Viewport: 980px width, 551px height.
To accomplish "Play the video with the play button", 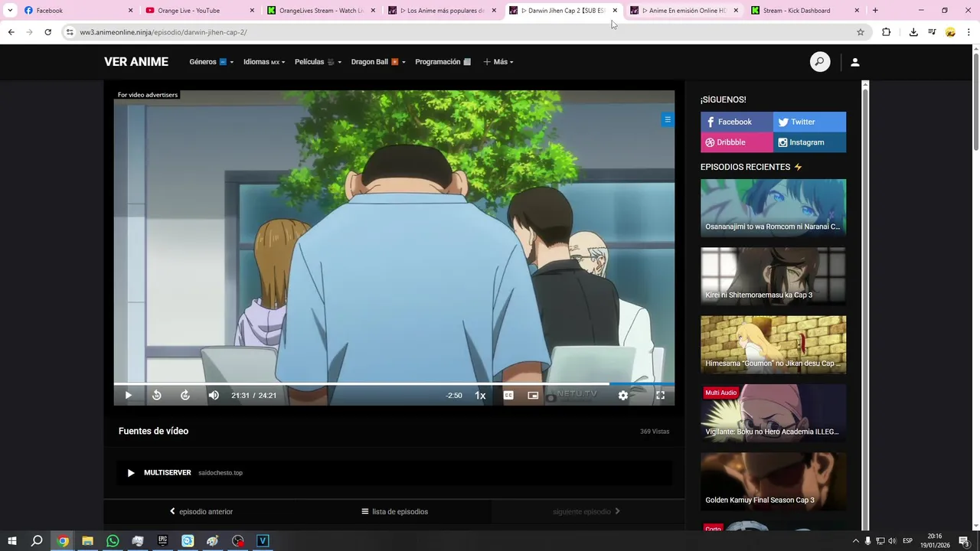I will [128, 396].
